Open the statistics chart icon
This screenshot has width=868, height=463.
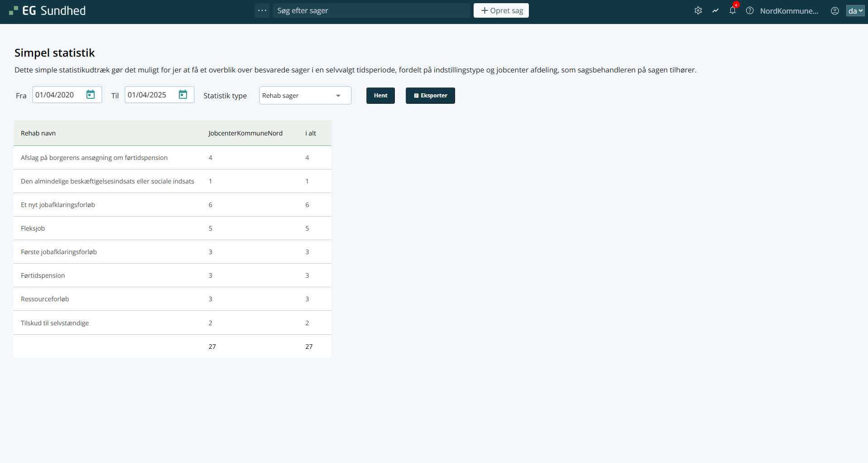(715, 11)
